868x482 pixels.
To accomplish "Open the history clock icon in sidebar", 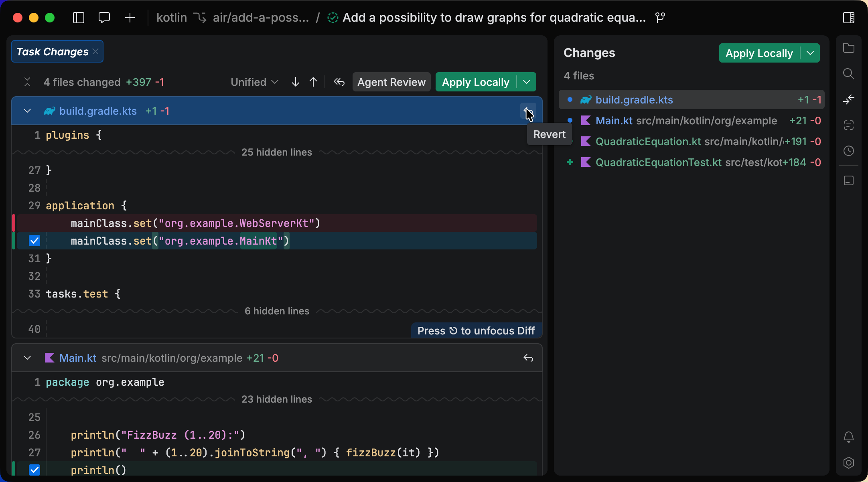I will pos(848,151).
